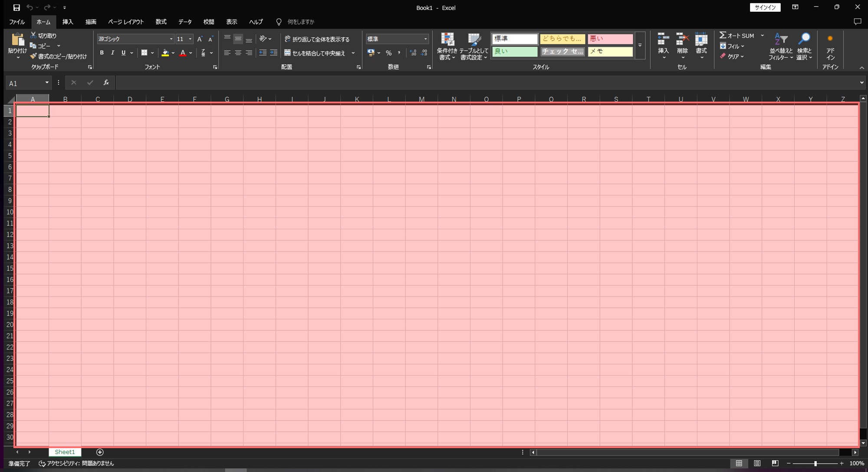Apply the 良い (Good) cell style
The image size is (868, 472).
[515, 51]
